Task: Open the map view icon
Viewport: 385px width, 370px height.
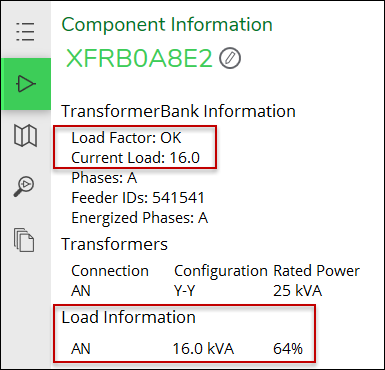Action: 26,135
